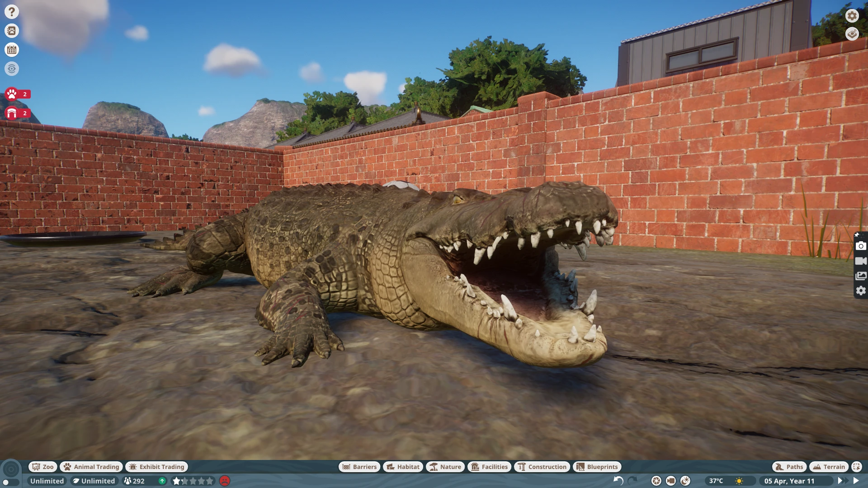The width and height of the screenshot is (868, 488).
Task: Open the Paths tool menu
Action: click(789, 467)
